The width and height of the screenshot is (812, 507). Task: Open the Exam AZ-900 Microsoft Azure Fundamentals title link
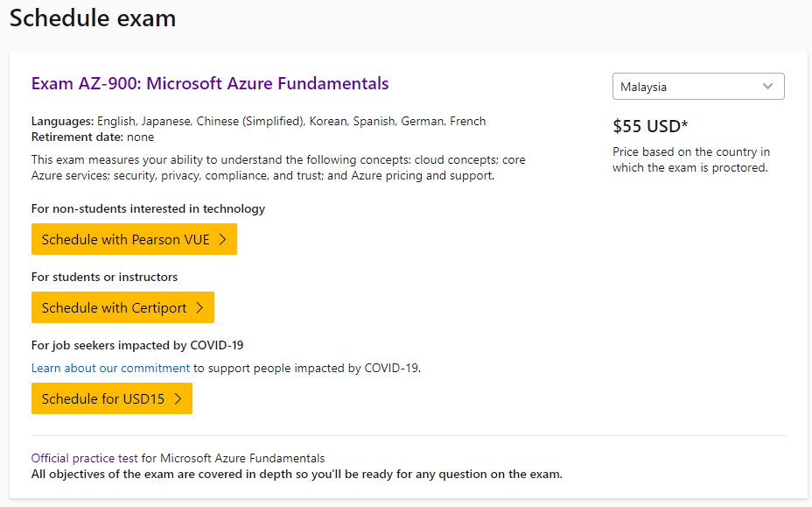point(210,83)
